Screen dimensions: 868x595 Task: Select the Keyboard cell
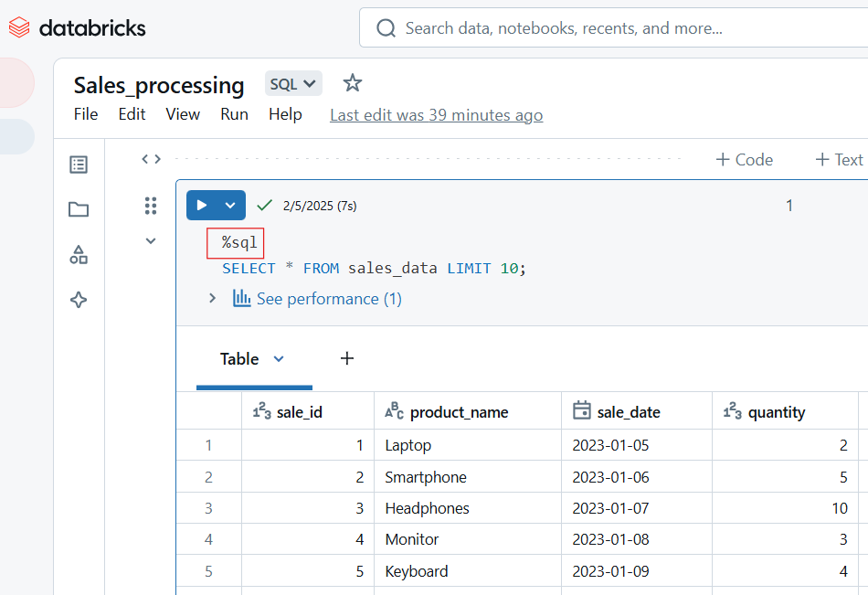pos(468,571)
